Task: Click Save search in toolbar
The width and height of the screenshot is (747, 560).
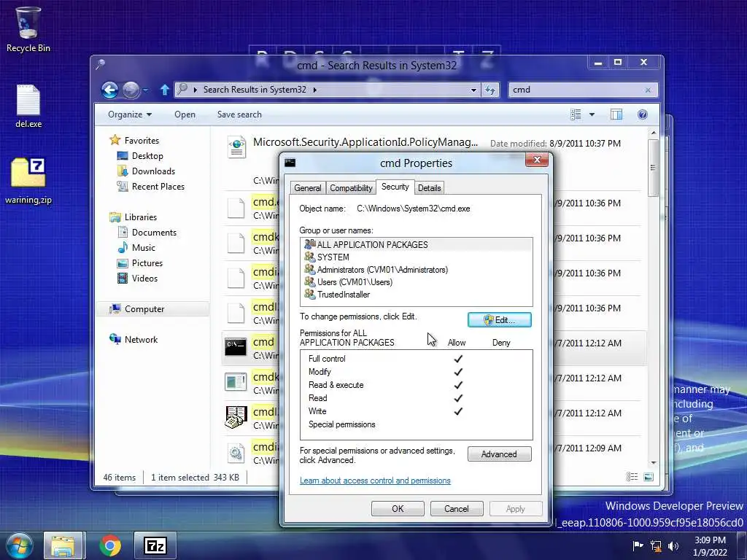Action: [x=239, y=114]
